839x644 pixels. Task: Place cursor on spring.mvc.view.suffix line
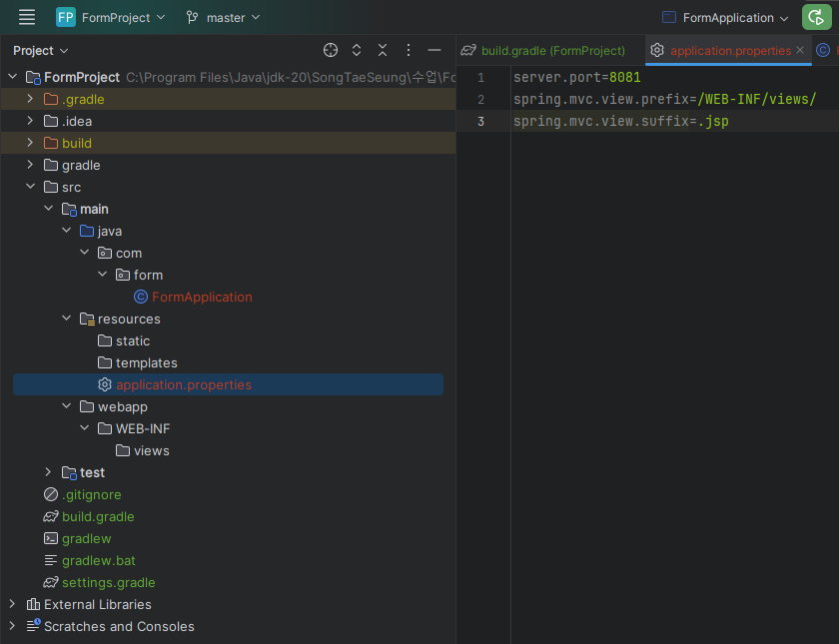pyautogui.click(x=620, y=122)
